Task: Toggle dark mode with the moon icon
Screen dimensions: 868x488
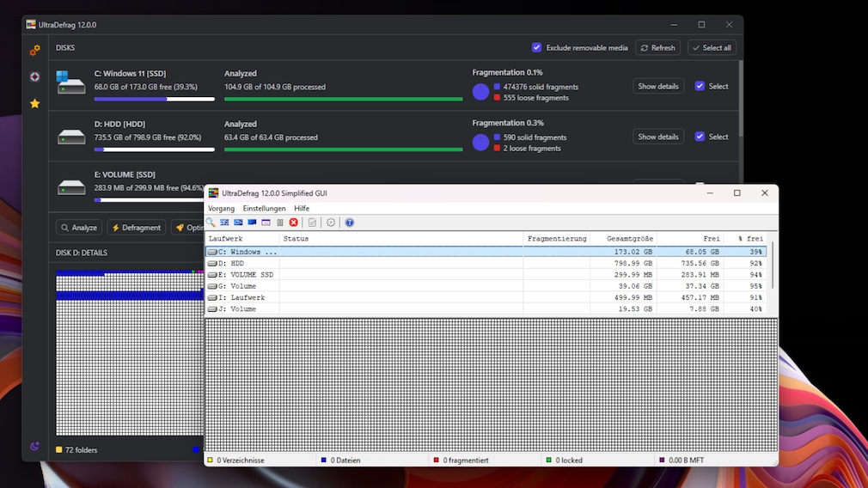Action: coord(34,446)
